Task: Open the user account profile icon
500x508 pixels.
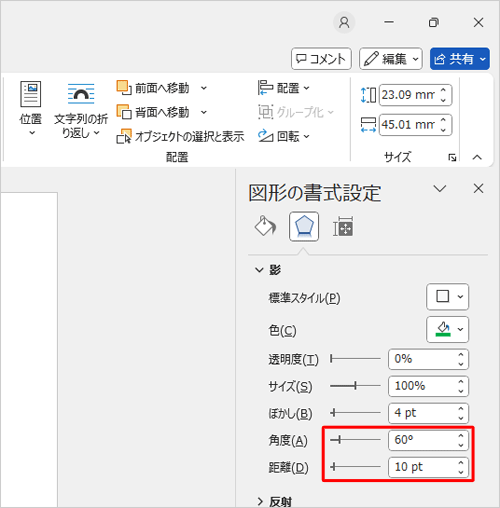Action: click(344, 23)
